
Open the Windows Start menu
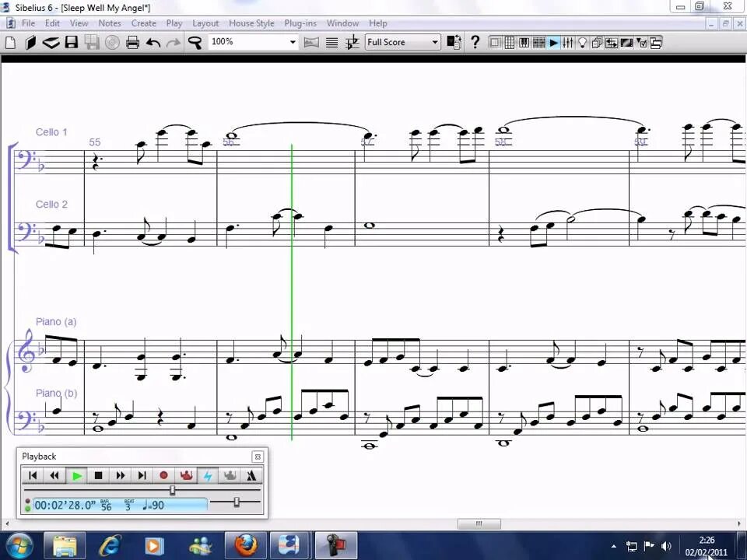[18, 545]
